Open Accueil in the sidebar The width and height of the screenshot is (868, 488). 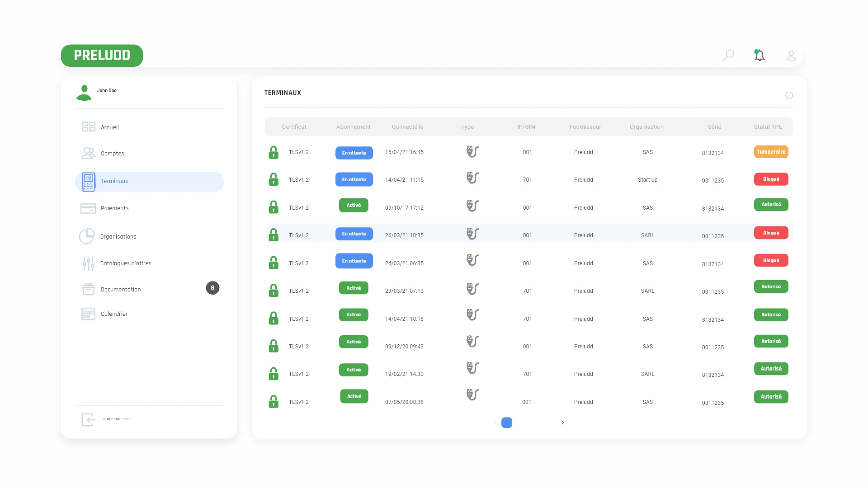pyautogui.click(x=109, y=127)
